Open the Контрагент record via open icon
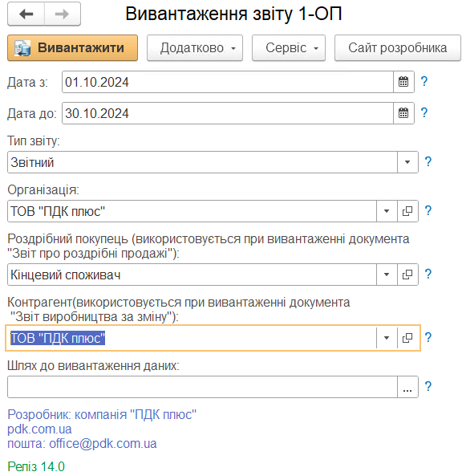Screen dimensions: 462x476 click(407, 338)
